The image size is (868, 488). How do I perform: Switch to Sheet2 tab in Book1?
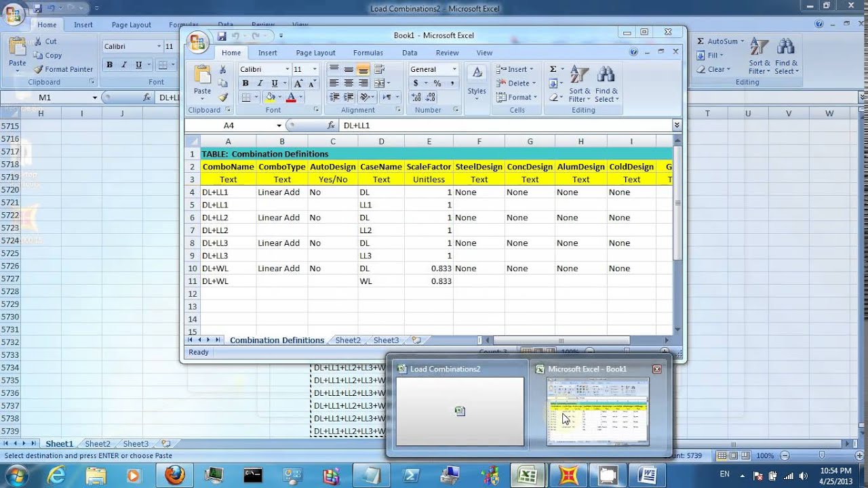coord(348,340)
